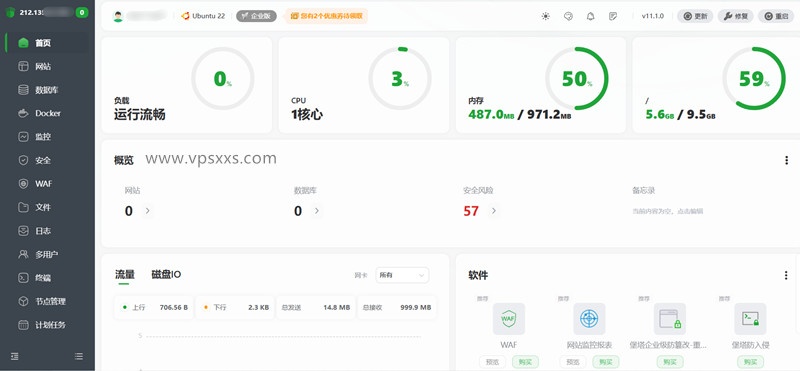Switch to the 流量 tab
Viewport: 800px width, 371px height.
tap(125, 275)
